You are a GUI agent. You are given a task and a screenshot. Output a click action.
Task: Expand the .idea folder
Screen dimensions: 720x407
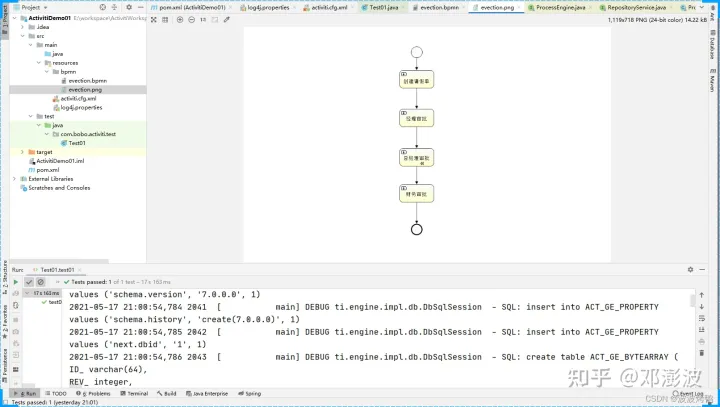[x=22, y=27]
